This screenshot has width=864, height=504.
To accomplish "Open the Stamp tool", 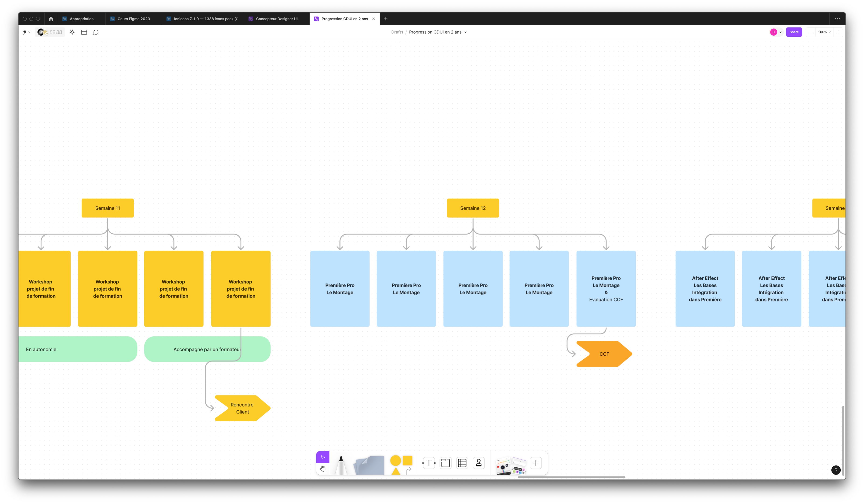I will pyautogui.click(x=479, y=463).
